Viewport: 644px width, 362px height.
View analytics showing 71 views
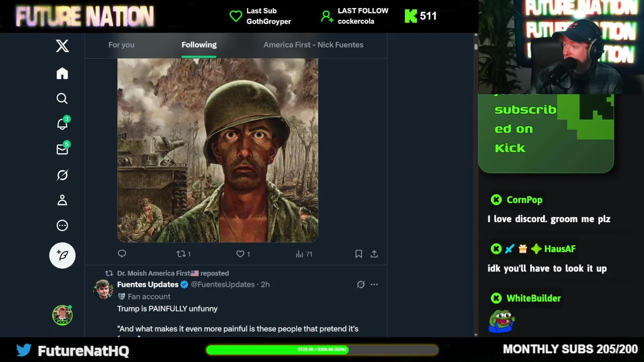pos(304,254)
